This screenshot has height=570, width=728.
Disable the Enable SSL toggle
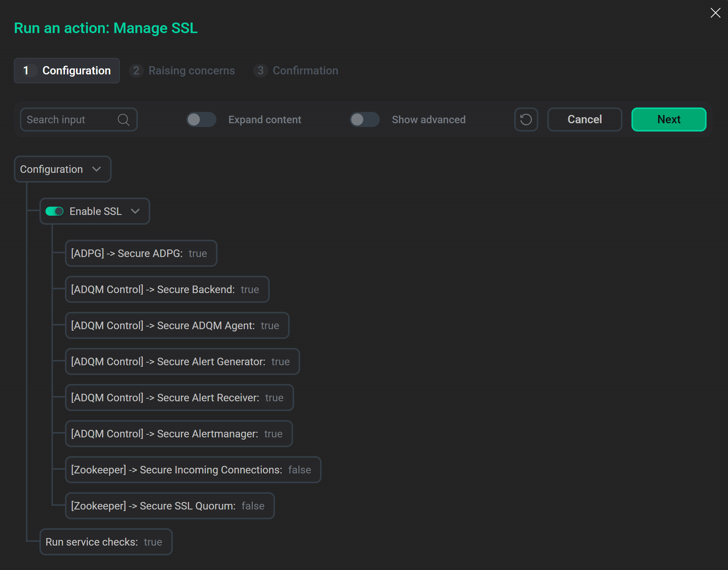[x=54, y=211]
